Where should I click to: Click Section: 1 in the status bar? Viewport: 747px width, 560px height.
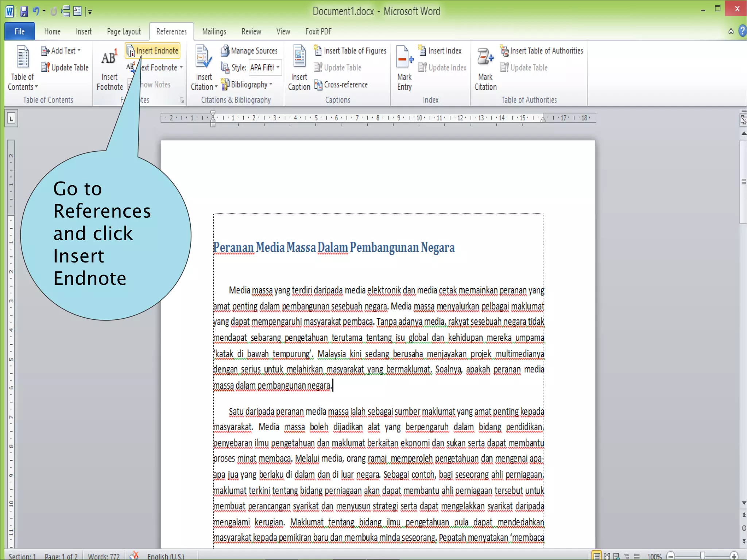click(x=22, y=556)
